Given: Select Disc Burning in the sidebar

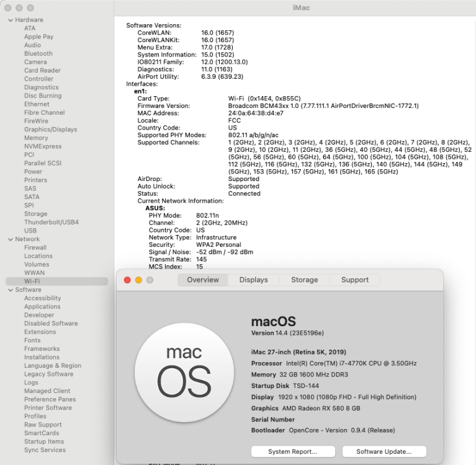Looking at the screenshot, I should coord(43,95).
